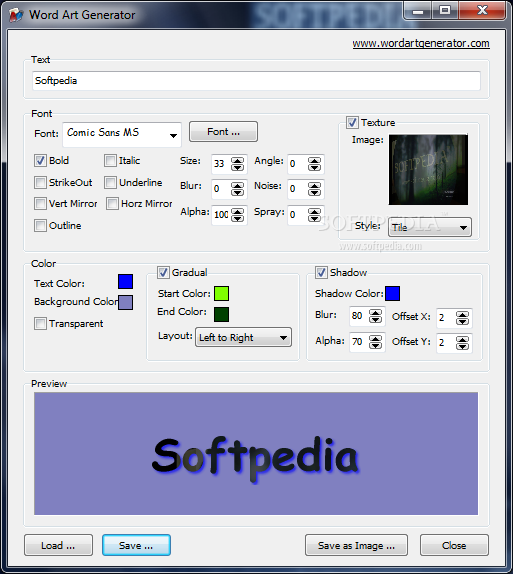The width and height of the screenshot is (513, 574).
Task: Click the Softpedia preview area
Action: point(256,454)
